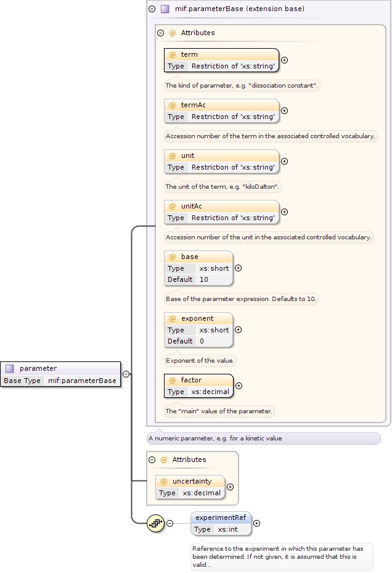This screenshot has width=392, height=573.
Task: Click the mif:parameterBase type square icon
Action: point(165,9)
